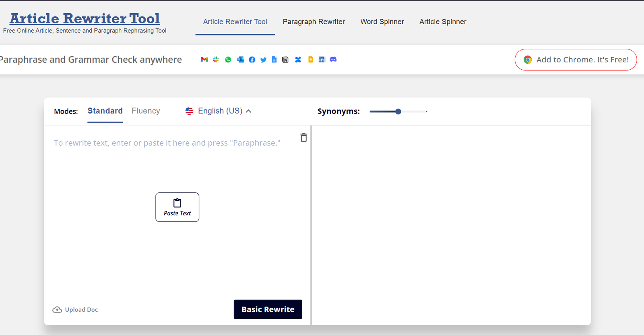Click the Discord icon
Viewport: 644px width, 335px height.
click(x=333, y=60)
